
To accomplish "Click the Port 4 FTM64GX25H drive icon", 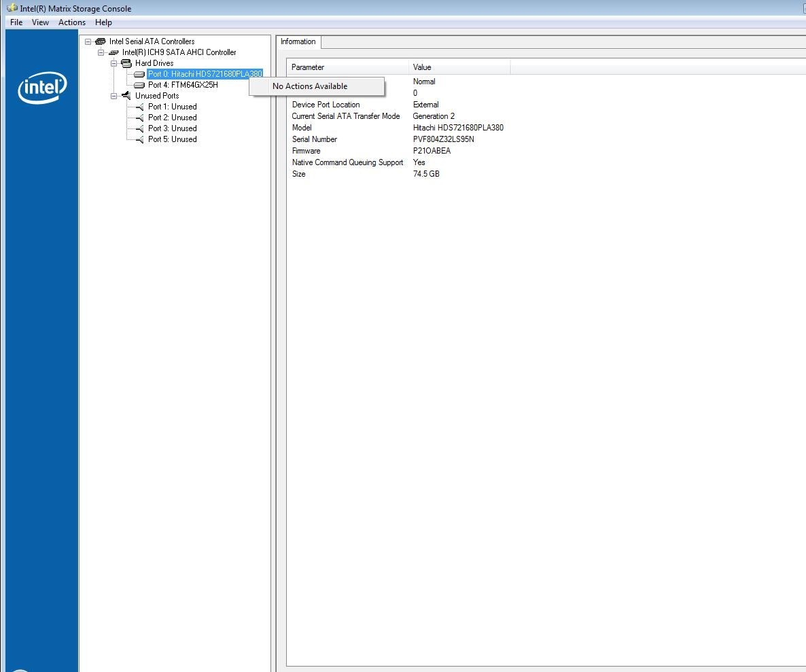I will (x=139, y=85).
